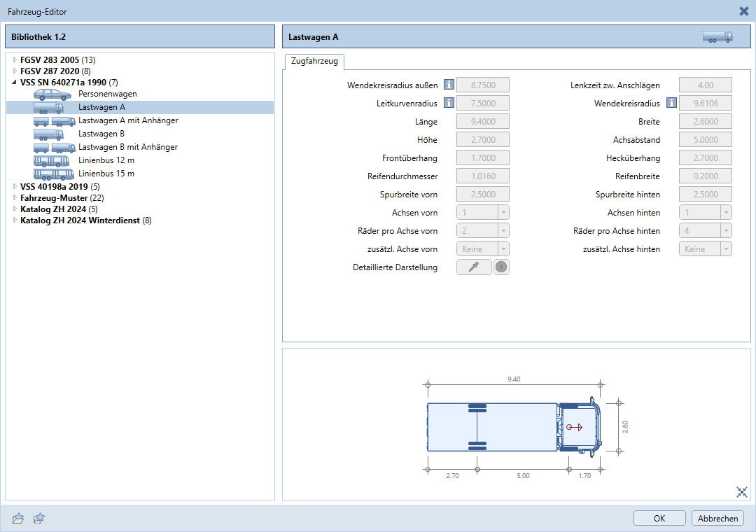The height and width of the screenshot is (532, 756).
Task: Expand the FGSV 283 2005 library node
Action: click(x=15, y=60)
